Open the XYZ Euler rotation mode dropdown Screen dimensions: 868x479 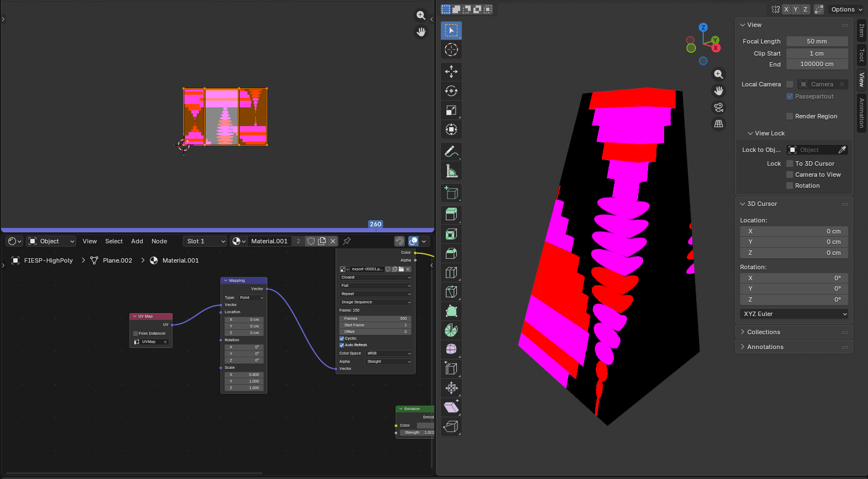794,314
